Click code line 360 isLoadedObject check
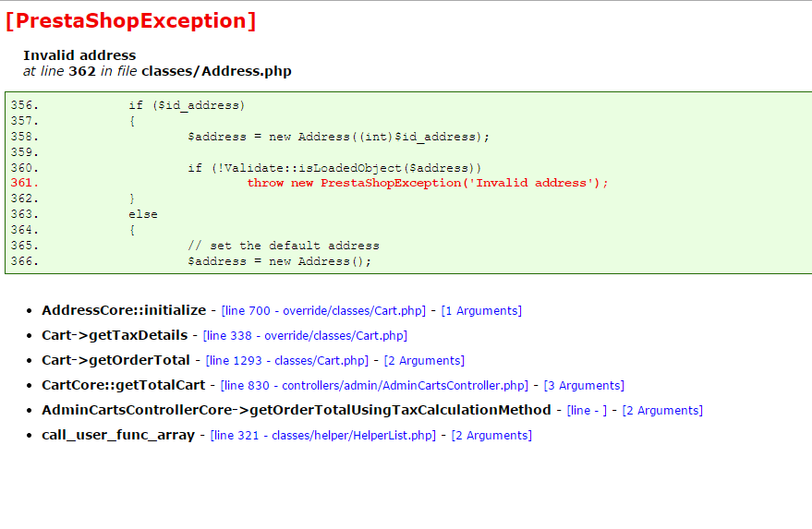The width and height of the screenshot is (812, 529). click(334, 168)
